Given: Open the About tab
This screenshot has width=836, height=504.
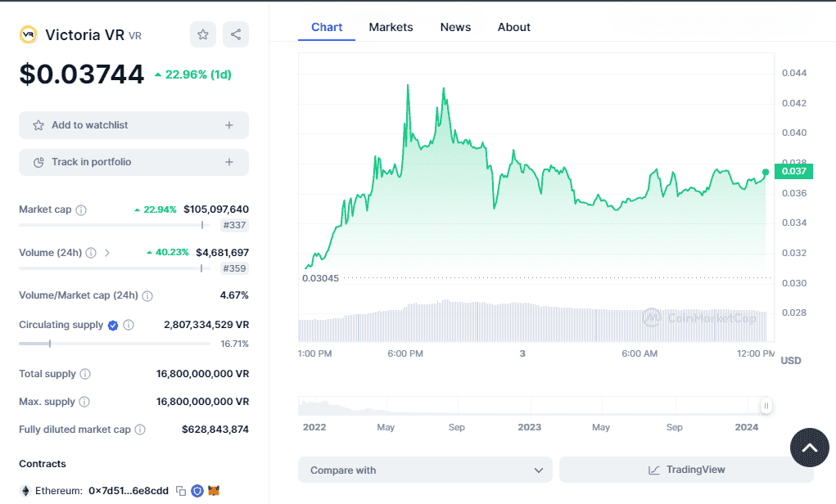Looking at the screenshot, I should [x=514, y=27].
